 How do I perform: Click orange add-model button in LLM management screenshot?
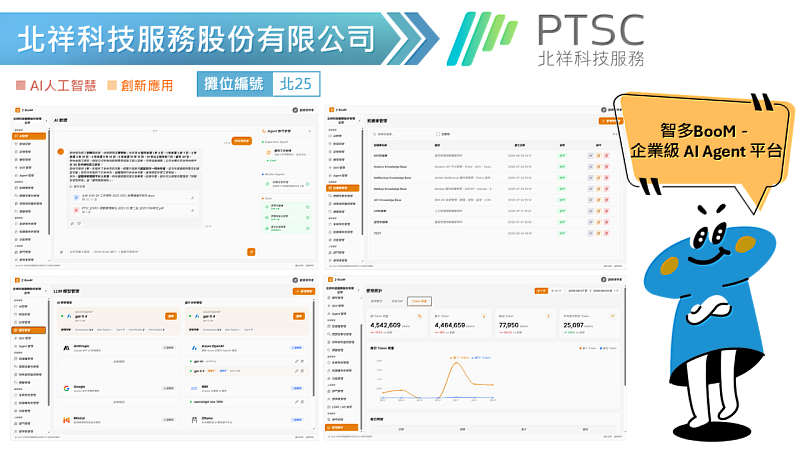pos(304,291)
